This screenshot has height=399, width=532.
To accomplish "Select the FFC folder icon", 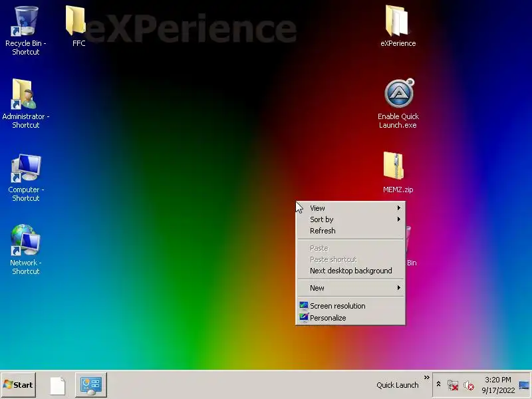I will [x=75, y=21].
